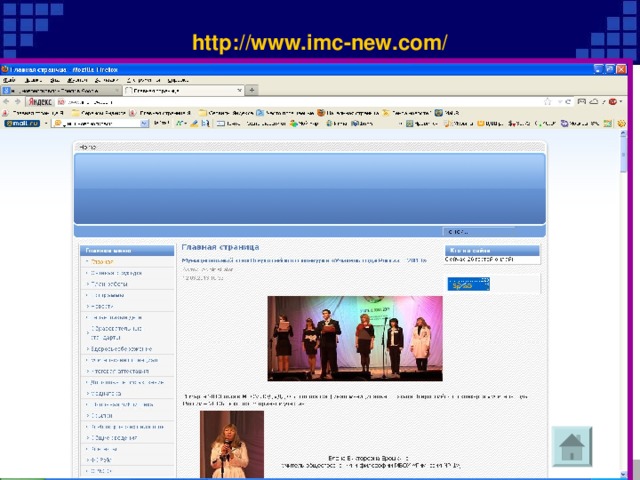Click the browser address bar
Screen dimensions: 640x480
pos(302,102)
